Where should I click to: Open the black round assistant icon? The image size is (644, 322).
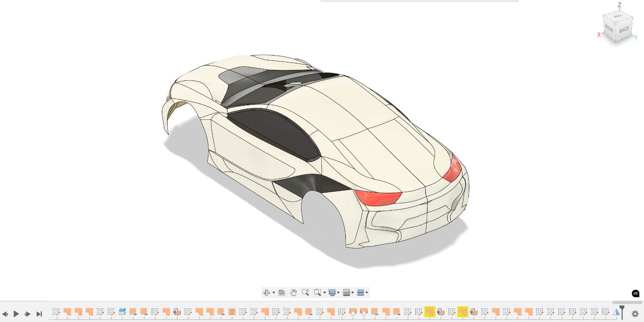635,293
